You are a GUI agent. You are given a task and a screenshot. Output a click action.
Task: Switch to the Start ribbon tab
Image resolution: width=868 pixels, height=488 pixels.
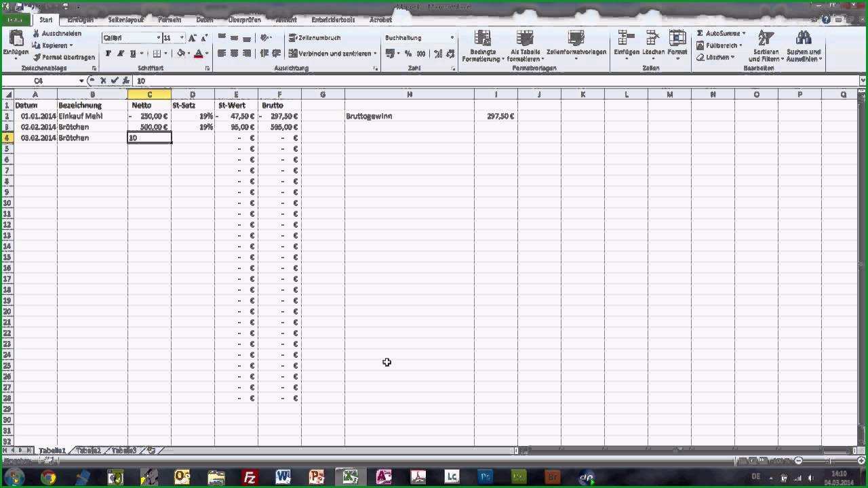[45, 20]
